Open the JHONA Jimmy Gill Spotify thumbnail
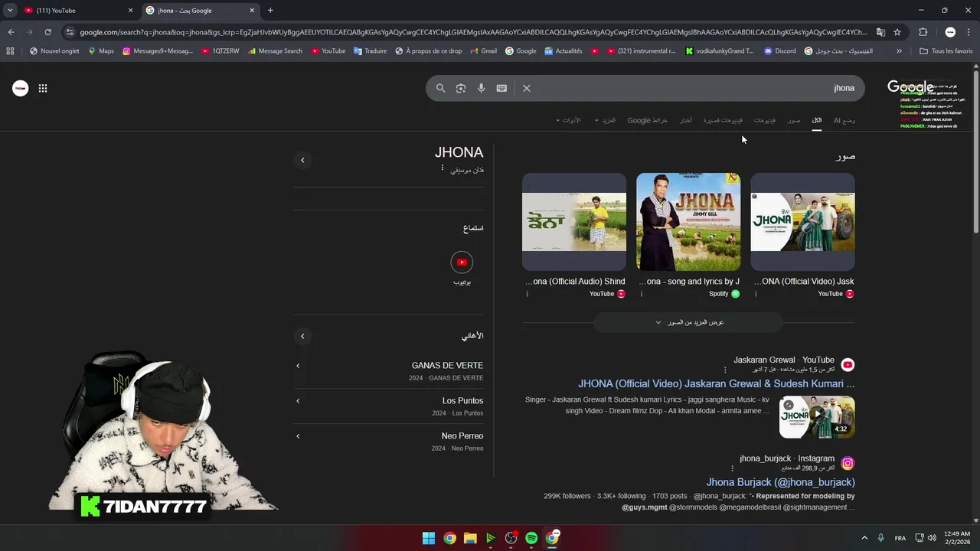This screenshot has width=980, height=551. click(x=688, y=222)
